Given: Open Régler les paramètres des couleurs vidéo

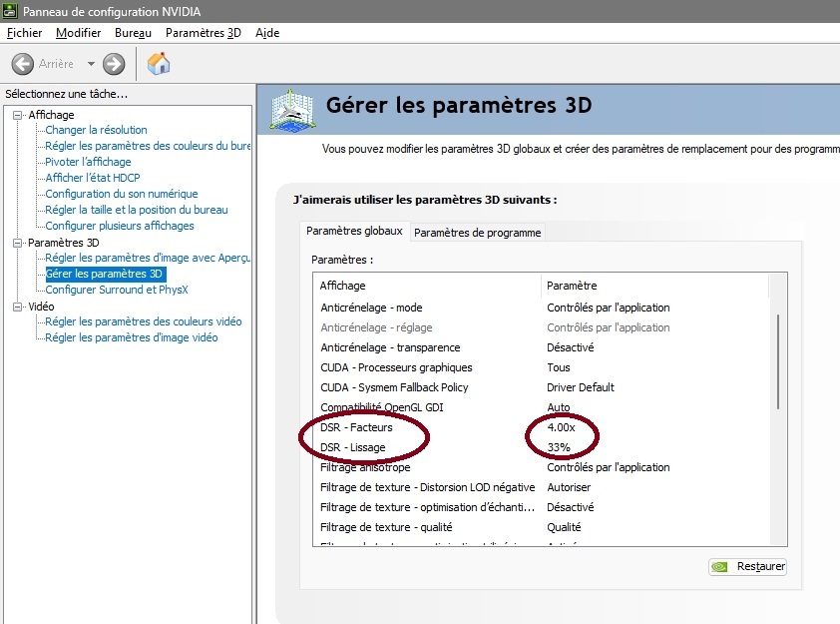Looking at the screenshot, I should pyautogui.click(x=144, y=321).
